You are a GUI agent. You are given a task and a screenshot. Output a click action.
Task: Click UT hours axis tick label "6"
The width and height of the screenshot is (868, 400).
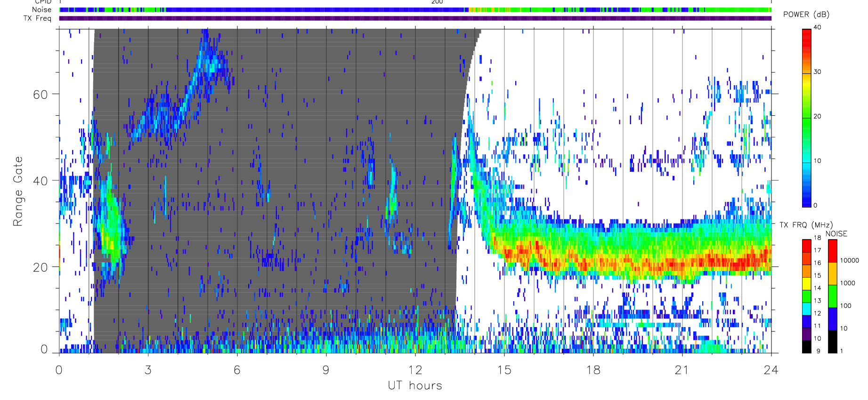[237, 370]
